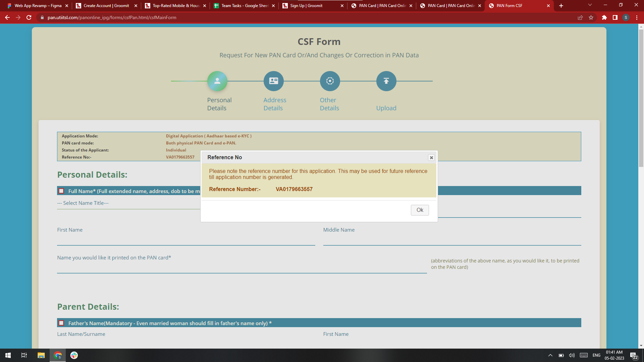Tick the Full Name checkbox
The image size is (644, 362).
[61, 191]
